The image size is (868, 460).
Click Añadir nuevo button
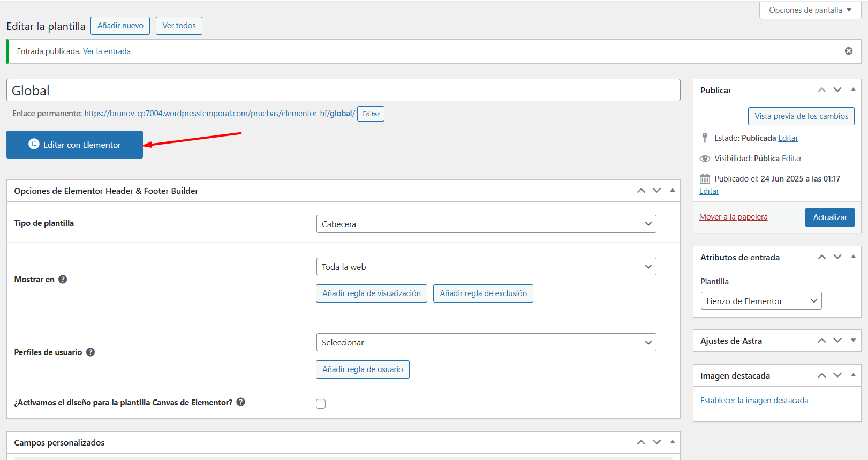click(120, 26)
